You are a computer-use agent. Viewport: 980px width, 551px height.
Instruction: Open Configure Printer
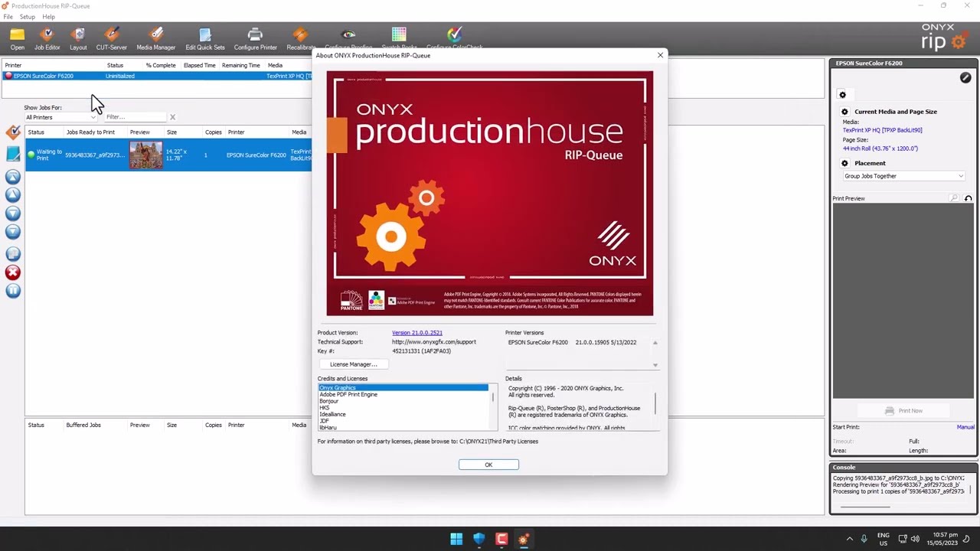tap(256, 38)
